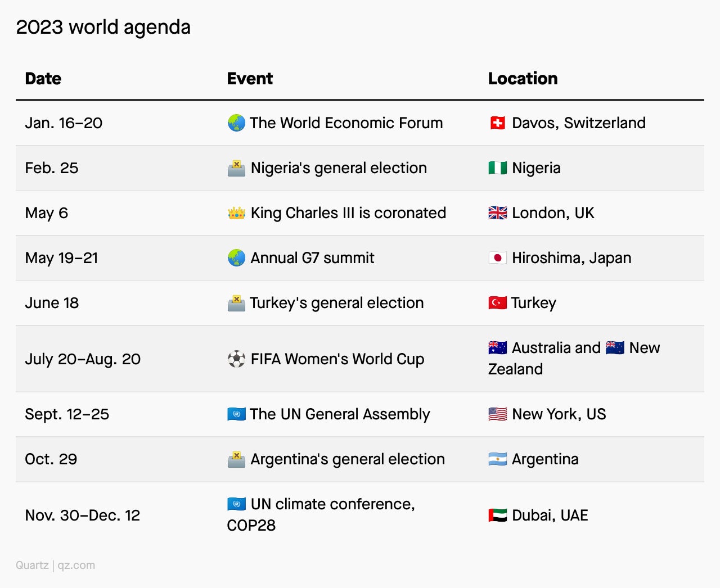The width and height of the screenshot is (720, 588).
Task: Click the United States flag icon
Action: (x=497, y=414)
